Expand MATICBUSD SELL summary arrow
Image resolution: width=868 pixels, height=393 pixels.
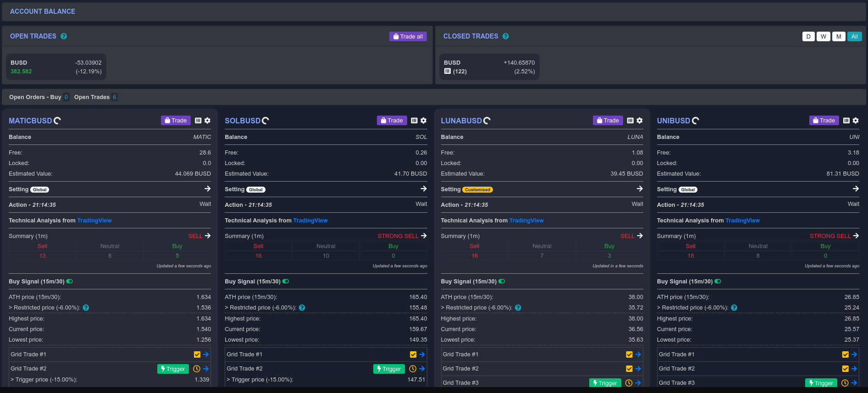[208, 236]
